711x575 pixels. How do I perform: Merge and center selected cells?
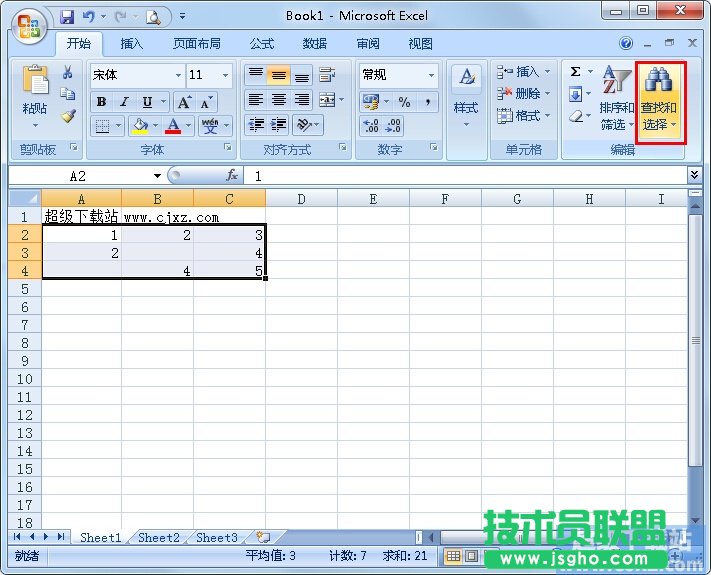tap(327, 100)
